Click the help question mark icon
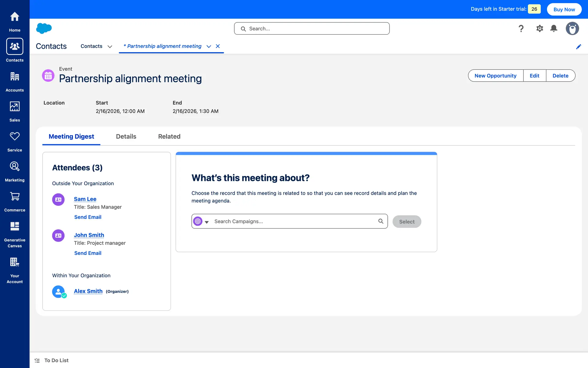The height and width of the screenshot is (368, 588). tap(521, 29)
